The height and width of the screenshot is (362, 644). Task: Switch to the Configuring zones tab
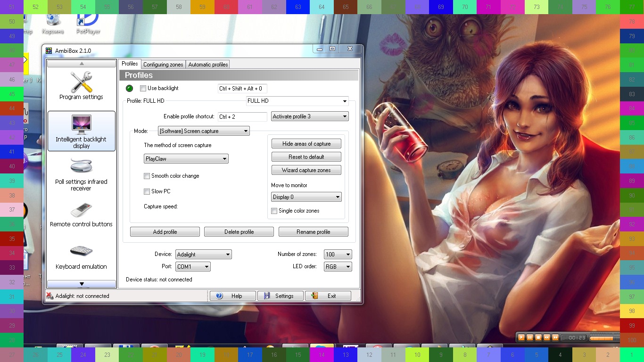(x=163, y=65)
